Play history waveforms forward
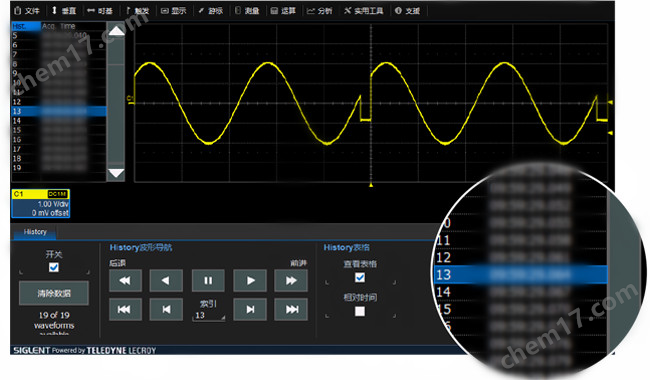 point(250,281)
